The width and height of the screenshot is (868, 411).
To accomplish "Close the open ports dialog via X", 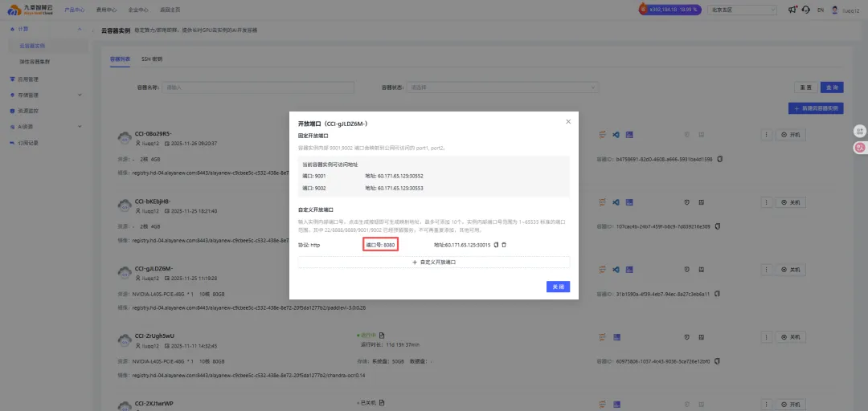I will pyautogui.click(x=568, y=121).
